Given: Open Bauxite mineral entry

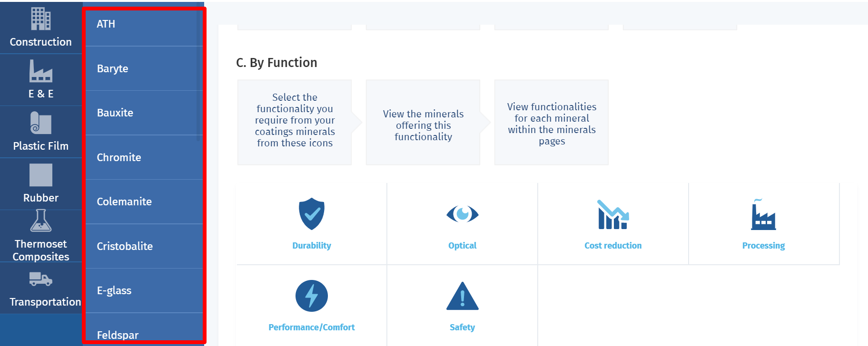Looking at the screenshot, I should click(x=115, y=113).
